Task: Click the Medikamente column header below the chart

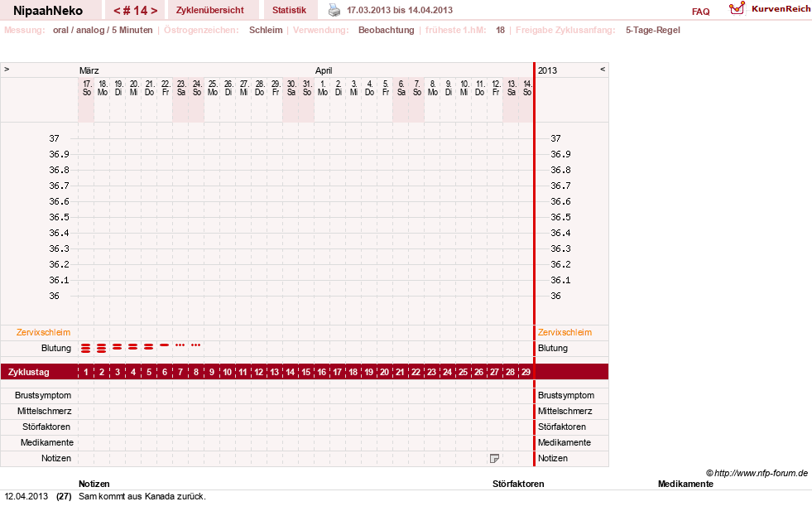Action: pos(685,484)
